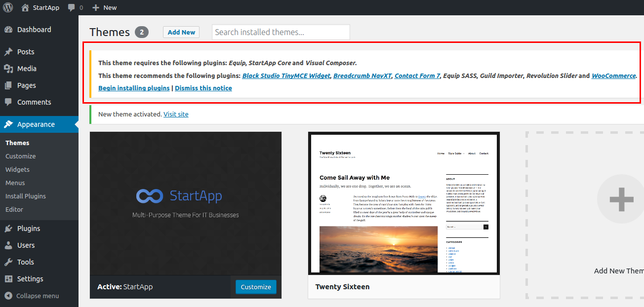Image resolution: width=644 pixels, height=307 pixels.
Task: Open the Themes submenu item
Action: tap(17, 143)
